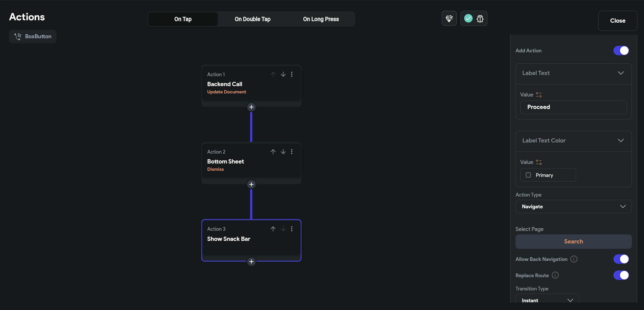Open the debug bug icon in toolbar
This screenshot has height=310, width=644.
pyautogui.click(x=480, y=18)
